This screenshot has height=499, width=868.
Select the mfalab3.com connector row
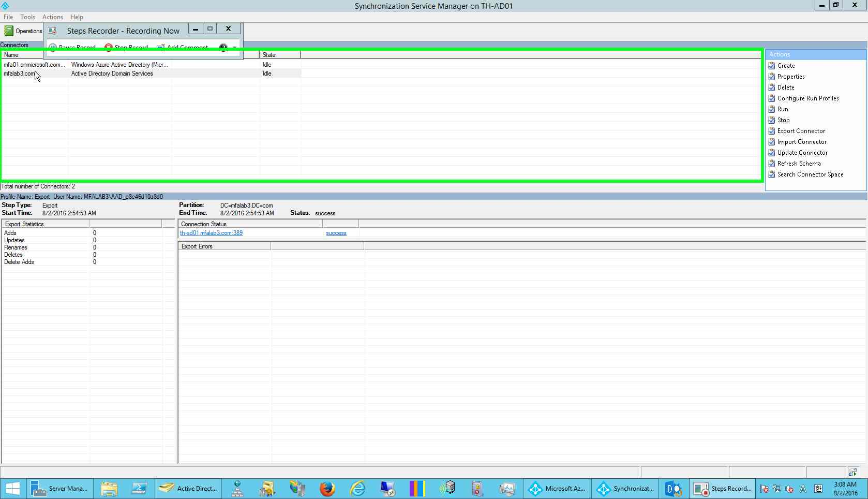click(x=151, y=74)
